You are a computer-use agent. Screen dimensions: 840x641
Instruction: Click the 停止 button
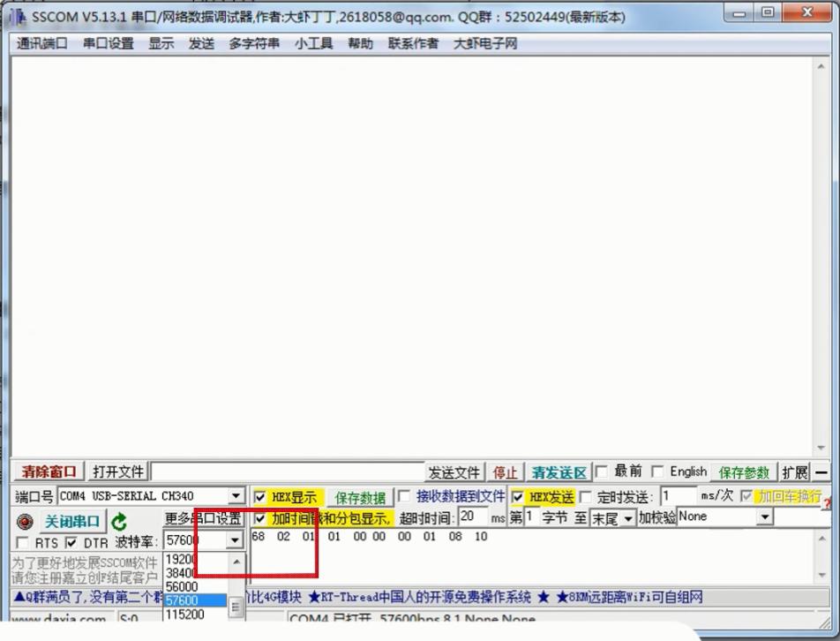click(x=505, y=472)
